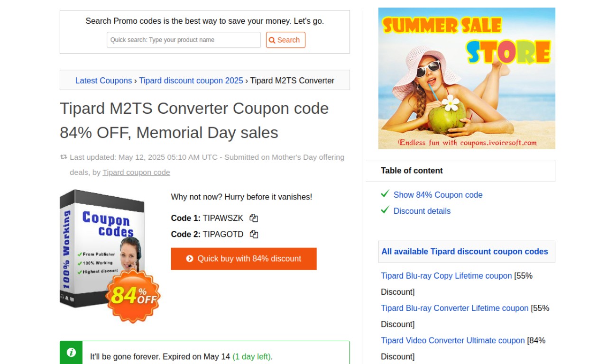Jump to Show 84% Coupon code section

point(438,195)
